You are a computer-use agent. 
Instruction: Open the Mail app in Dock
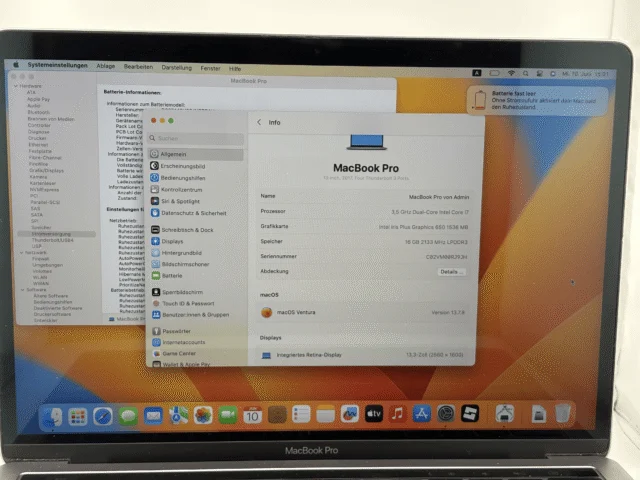[153, 416]
